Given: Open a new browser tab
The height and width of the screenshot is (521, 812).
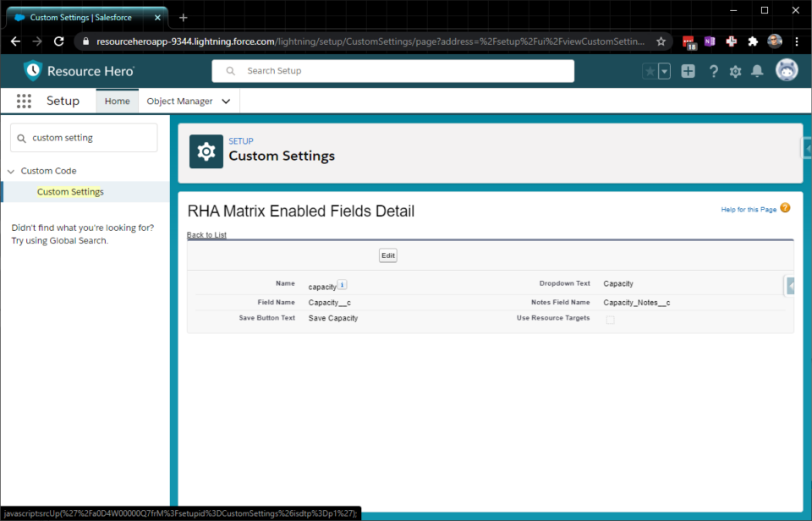Looking at the screenshot, I should pos(184,18).
